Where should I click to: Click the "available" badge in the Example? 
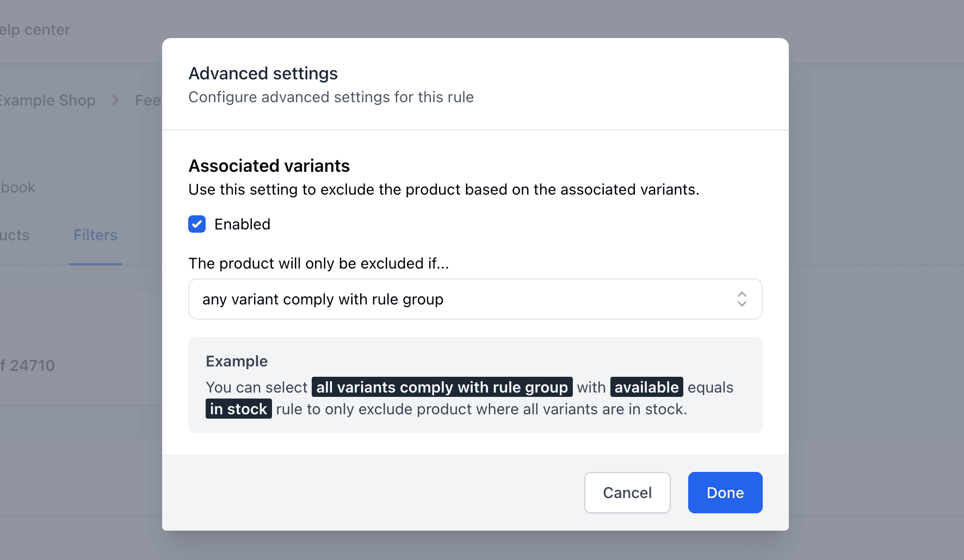pos(646,387)
